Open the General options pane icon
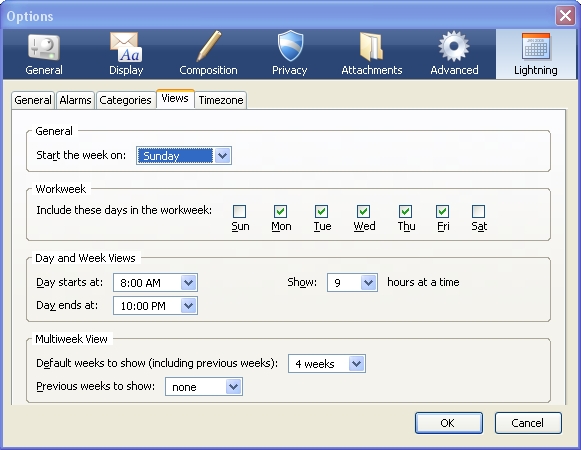581x450 pixels. pyautogui.click(x=44, y=47)
